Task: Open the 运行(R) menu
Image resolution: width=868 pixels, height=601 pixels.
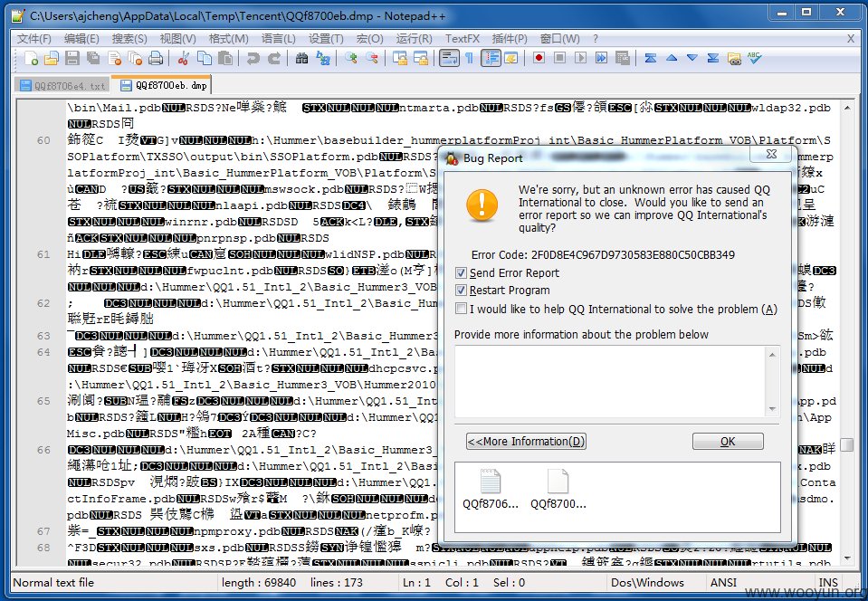Action: [414, 39]
